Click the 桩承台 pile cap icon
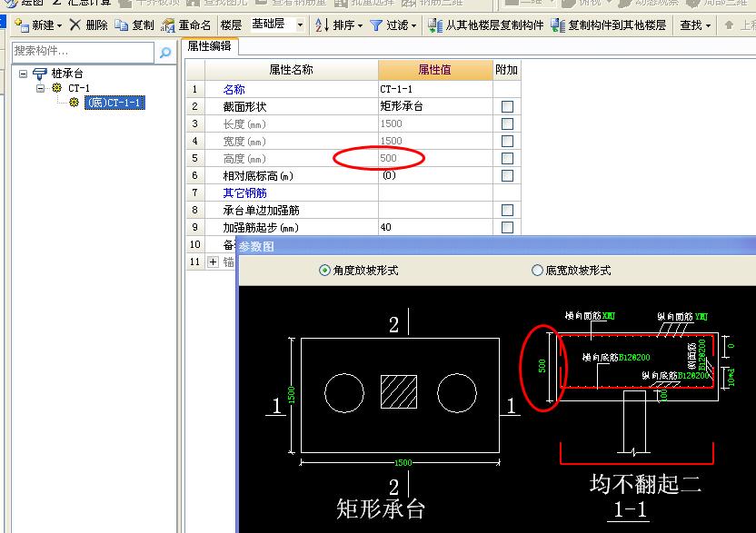The width and height of the screenshot is (756, 533). (40, 74)
